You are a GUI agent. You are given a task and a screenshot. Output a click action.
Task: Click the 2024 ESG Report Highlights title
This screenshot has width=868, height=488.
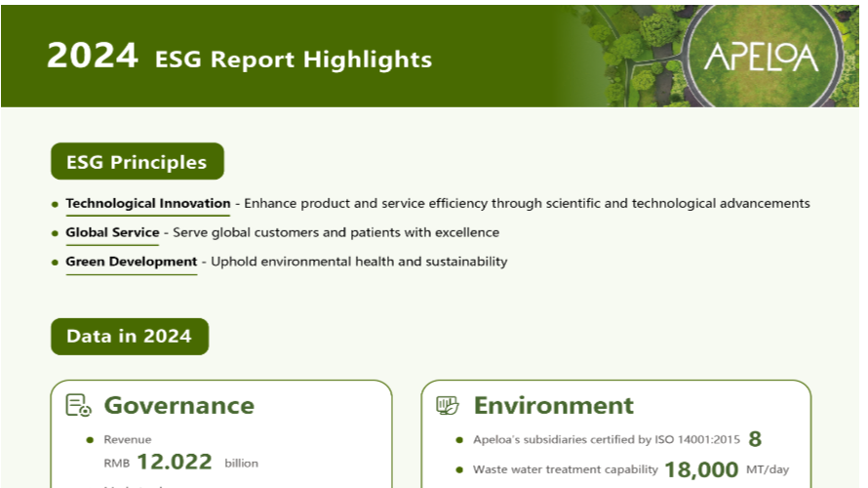[239, 58]
